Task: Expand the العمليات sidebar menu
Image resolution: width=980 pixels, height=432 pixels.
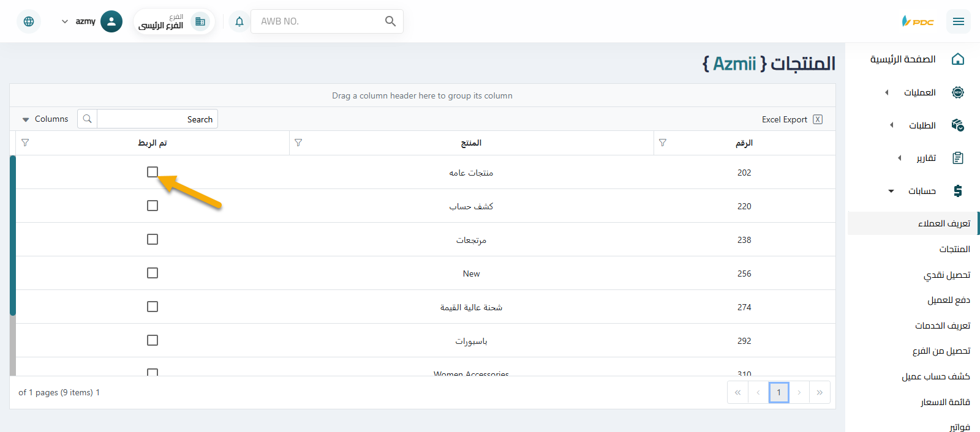Action: [x=919, y=92]
